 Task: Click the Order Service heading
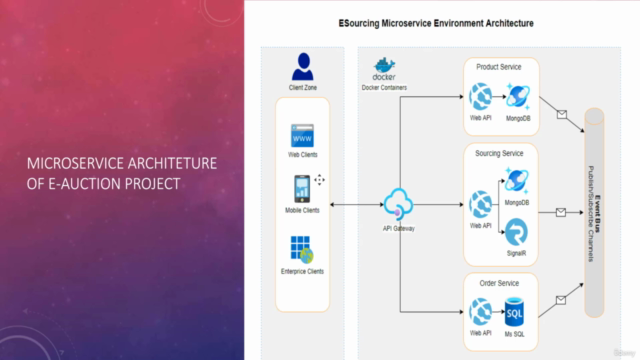click(x=499, y=283)
